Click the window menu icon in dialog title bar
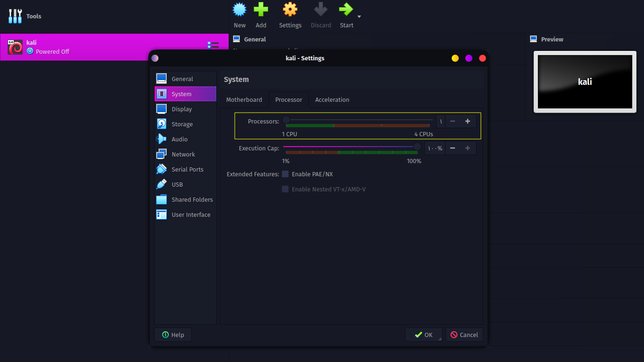Viewport: 644px width, 362px height. click(x=155, y=58)
